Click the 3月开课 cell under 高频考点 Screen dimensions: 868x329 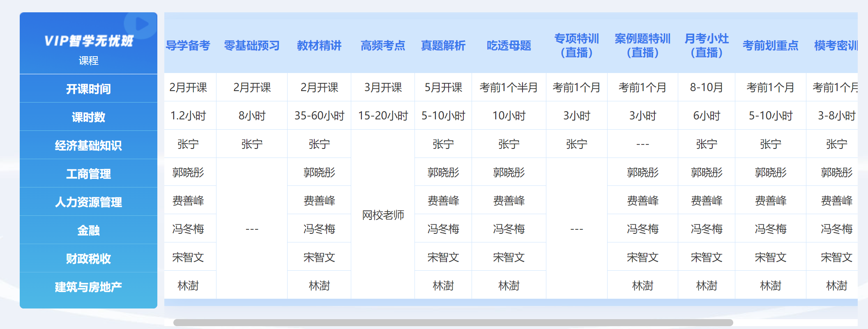383,87
